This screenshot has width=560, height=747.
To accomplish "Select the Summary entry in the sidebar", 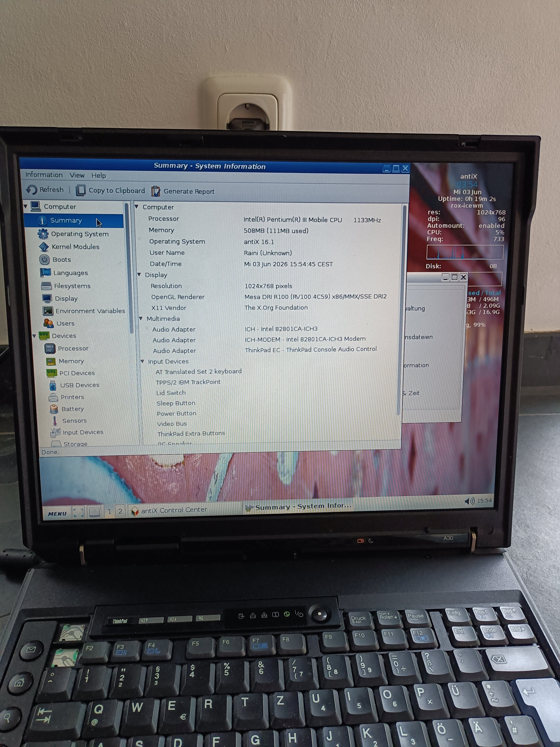I will (74, 221).
